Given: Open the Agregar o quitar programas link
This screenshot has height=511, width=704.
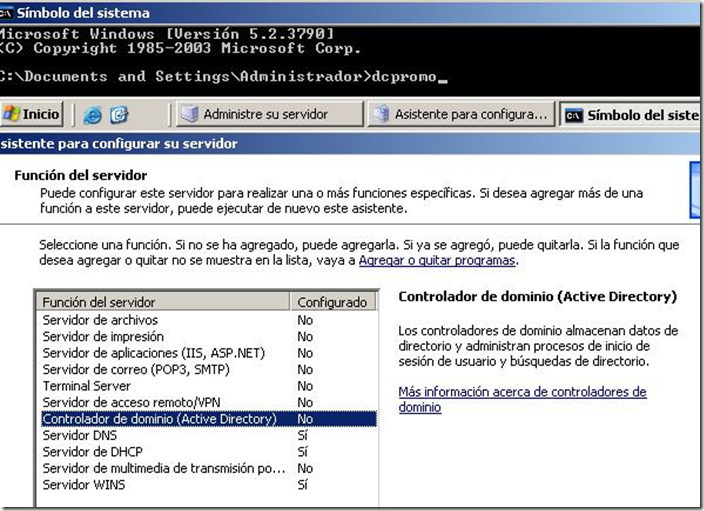Looking at the screenshot, I should coord(436,260).
